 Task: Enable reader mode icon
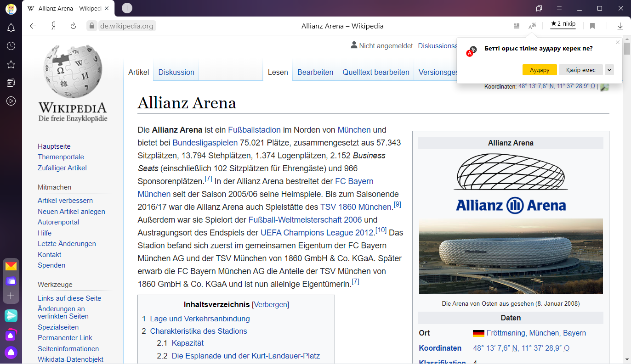pos(517,26)
